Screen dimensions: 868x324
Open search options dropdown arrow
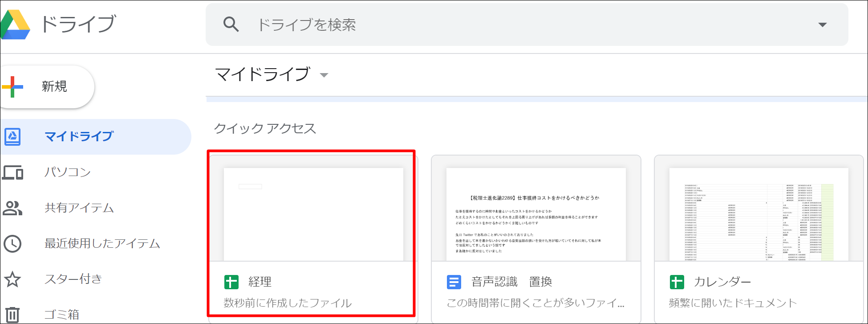tap(822, 25)
